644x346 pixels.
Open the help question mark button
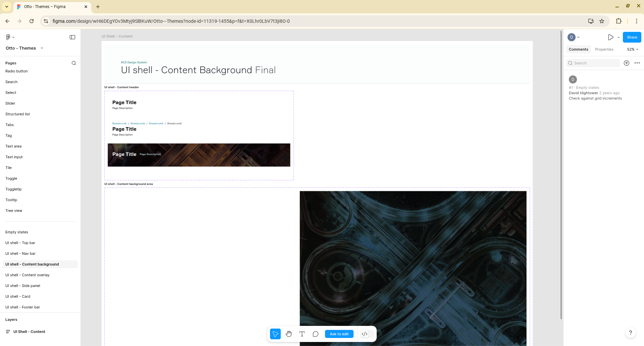[x=631, y=333]
